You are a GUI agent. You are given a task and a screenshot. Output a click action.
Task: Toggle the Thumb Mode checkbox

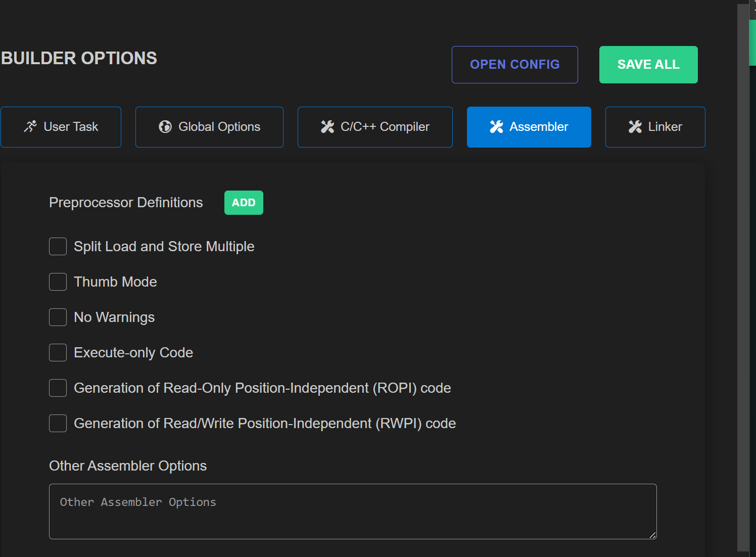[x=58, y=282]
